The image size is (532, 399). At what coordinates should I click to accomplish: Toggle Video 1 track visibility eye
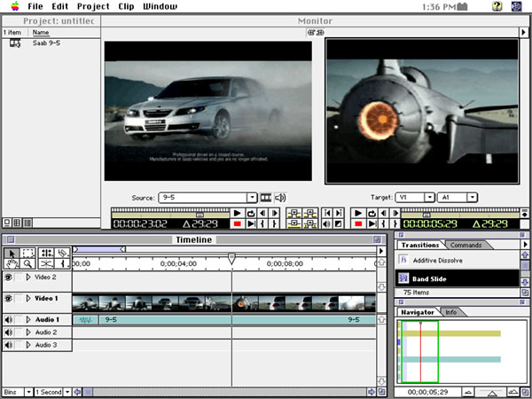tap(9, 299)
